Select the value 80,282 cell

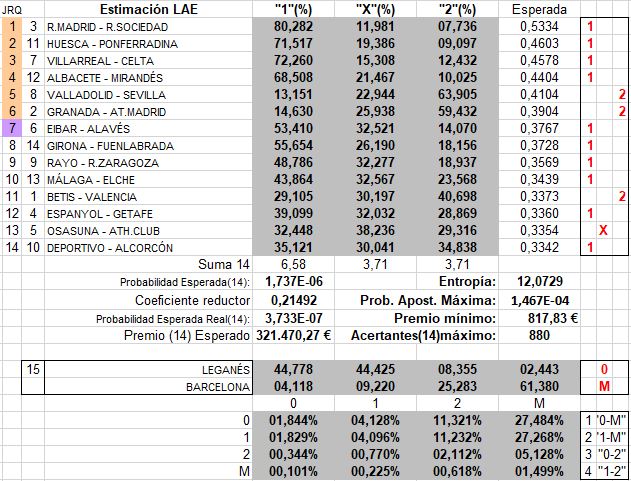[x=293, y=27]
